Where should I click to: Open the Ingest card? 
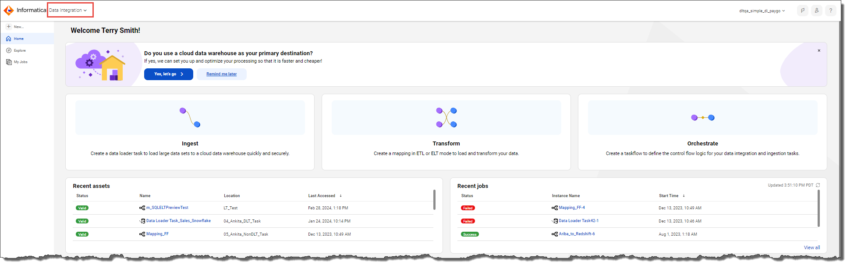point(190,132)
